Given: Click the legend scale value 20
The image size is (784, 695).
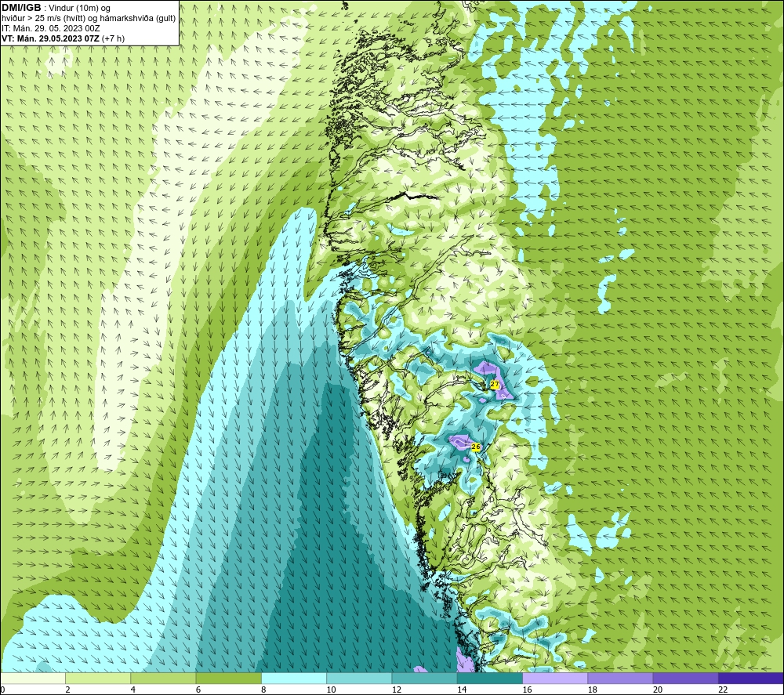Looking at the screenshot, I should click(x=658, y=690).
